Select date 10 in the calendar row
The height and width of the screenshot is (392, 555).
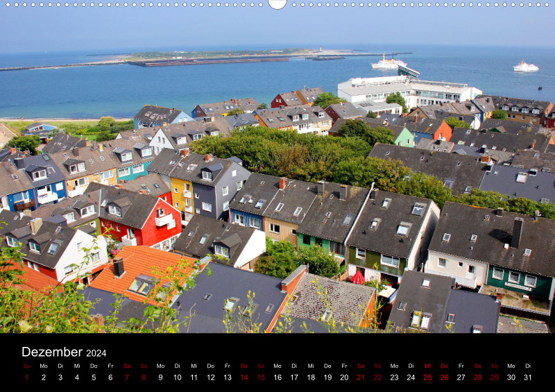point(178,377)
